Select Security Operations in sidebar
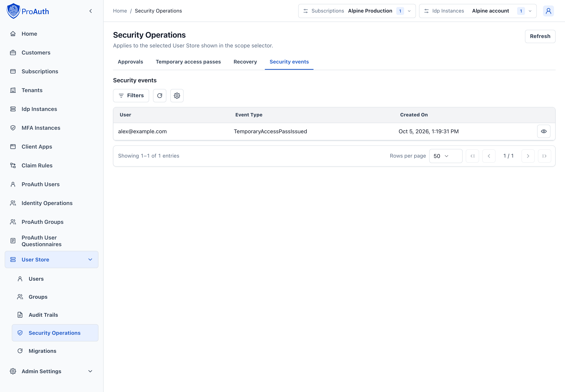 click(55, 333)
